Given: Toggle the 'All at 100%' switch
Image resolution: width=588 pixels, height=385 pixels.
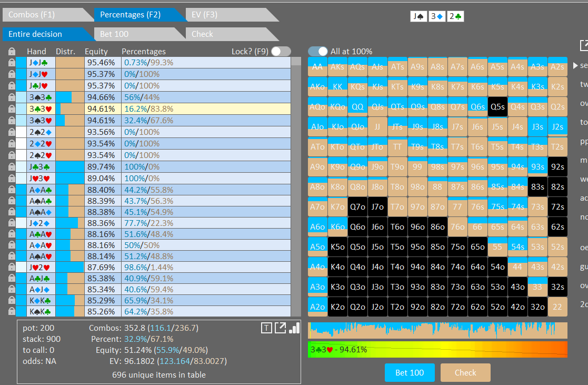Looking at the screenshot, I should tap(318, 51).
